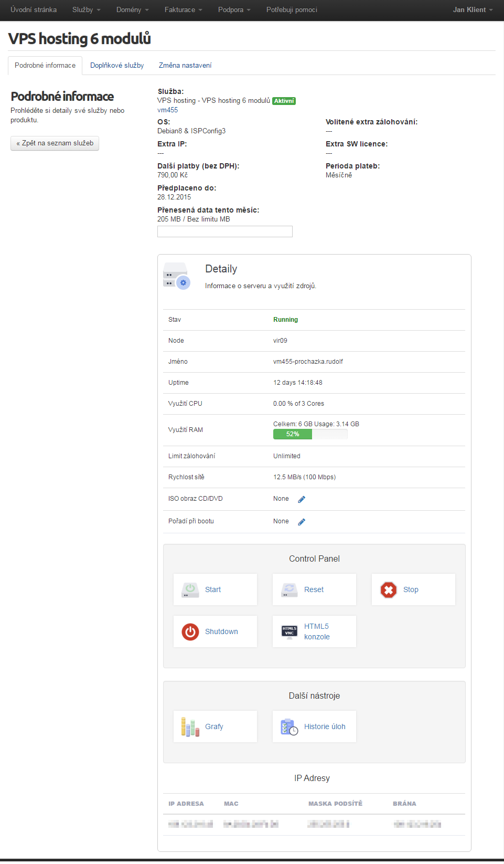Click Zpět na seznam služeb button
The height and width of the screenshot is (864, 504).
55,143
